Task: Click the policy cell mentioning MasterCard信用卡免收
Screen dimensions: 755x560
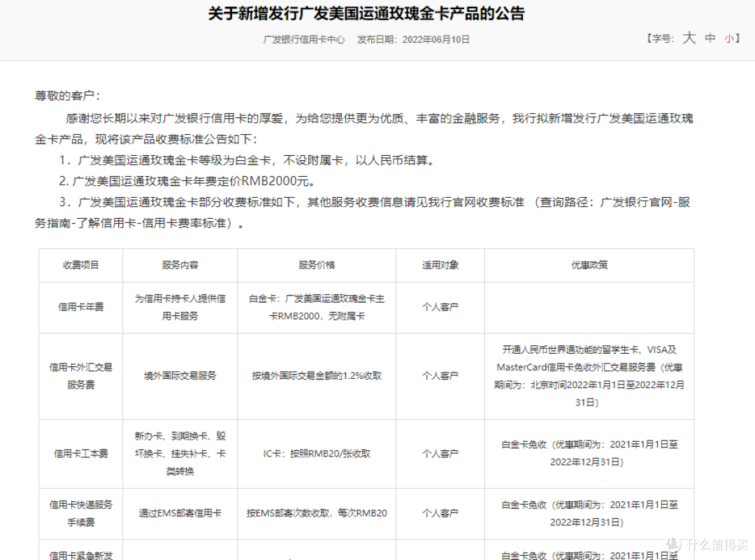Action: point(589,376)
